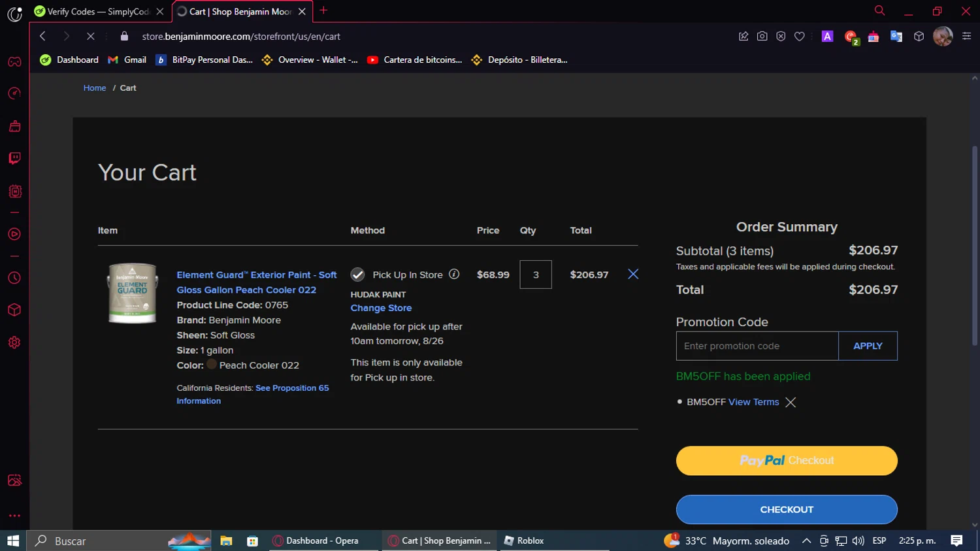Click the browser back arrow
Image resolution: width=980 pixels, height=551 pixels.
coord(42,37)
